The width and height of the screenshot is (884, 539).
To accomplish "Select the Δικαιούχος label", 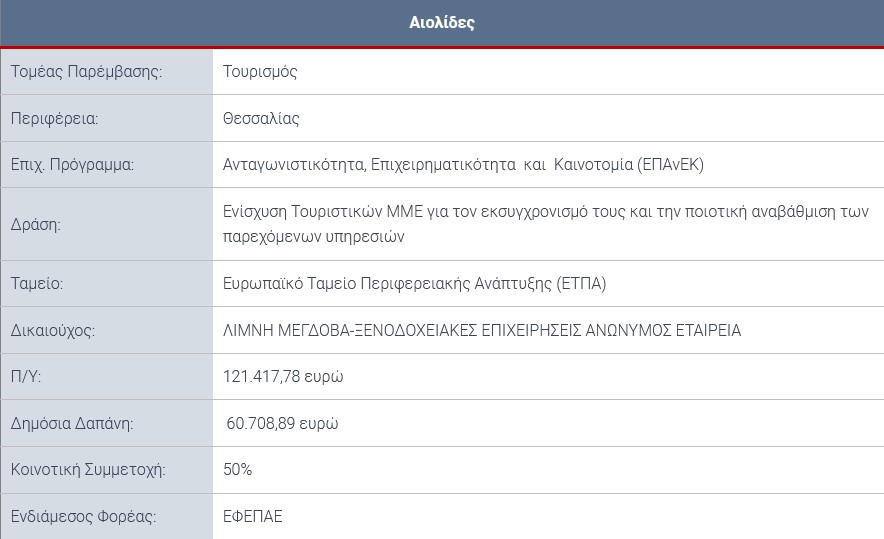I will coord(53,330).
